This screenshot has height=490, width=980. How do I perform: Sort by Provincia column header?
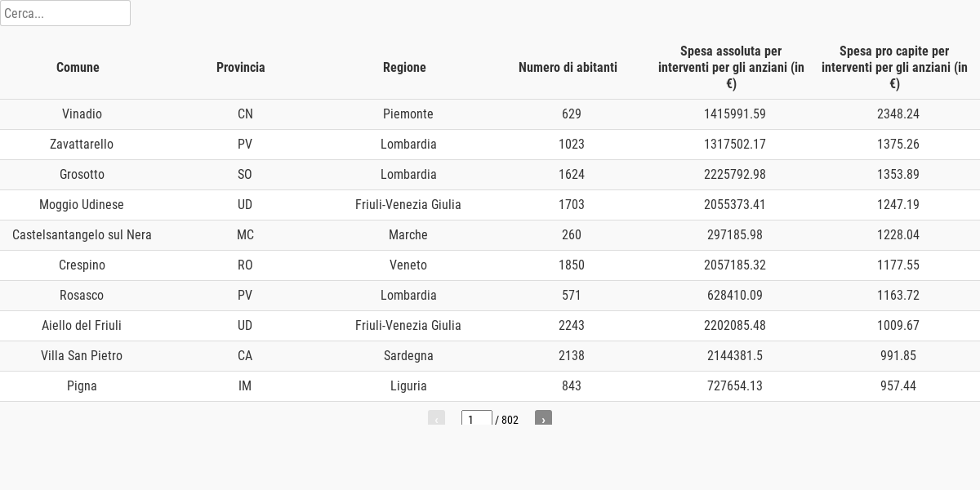pyautogui.click(x=241, y=67)
